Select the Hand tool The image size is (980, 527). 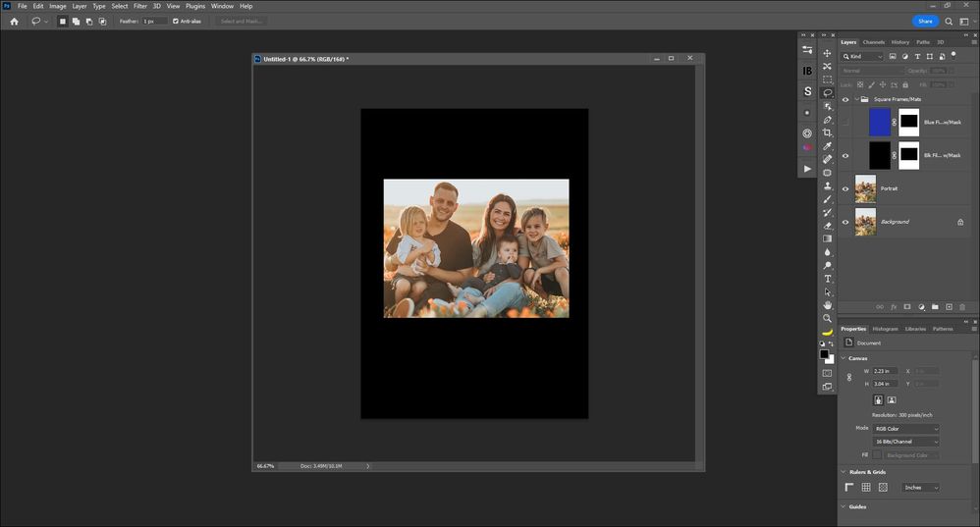[827, 304]
